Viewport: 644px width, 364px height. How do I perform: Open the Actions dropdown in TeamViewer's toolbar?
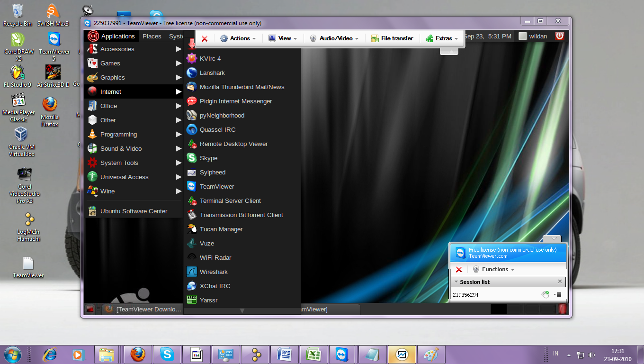238,38
